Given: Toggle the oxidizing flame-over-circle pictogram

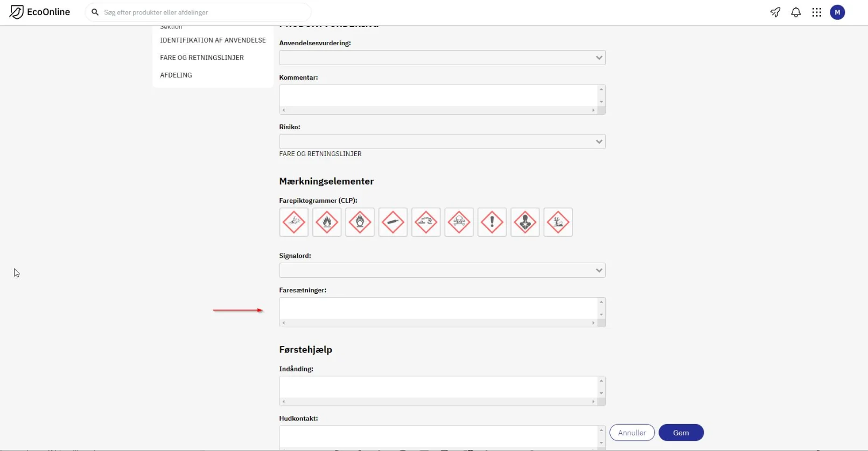Looking at the screenshot, I should 360,222.
